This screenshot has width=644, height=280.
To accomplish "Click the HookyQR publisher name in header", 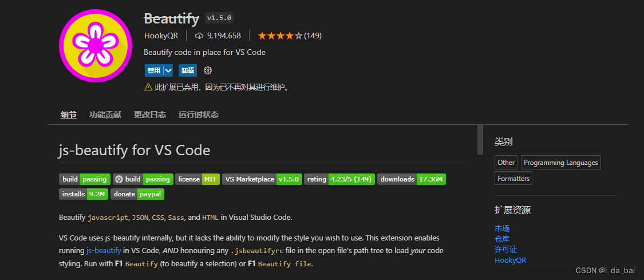I will pyautogui.click(x=161, y=36).
